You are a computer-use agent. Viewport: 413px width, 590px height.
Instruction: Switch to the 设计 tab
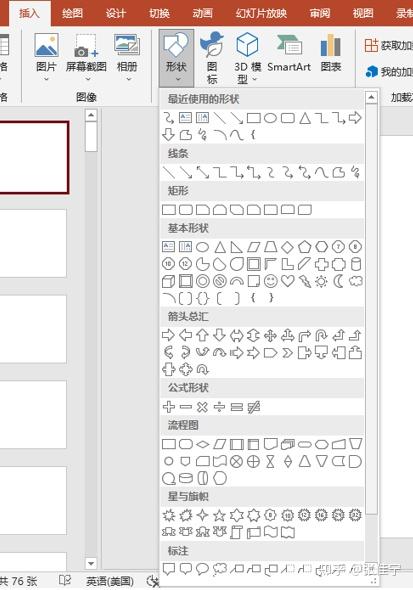pos(116,13)
